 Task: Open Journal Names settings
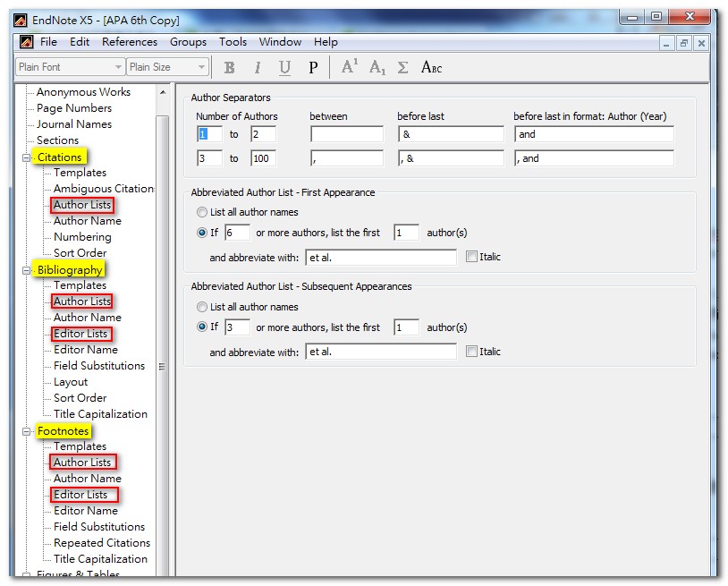coord(74,124)
